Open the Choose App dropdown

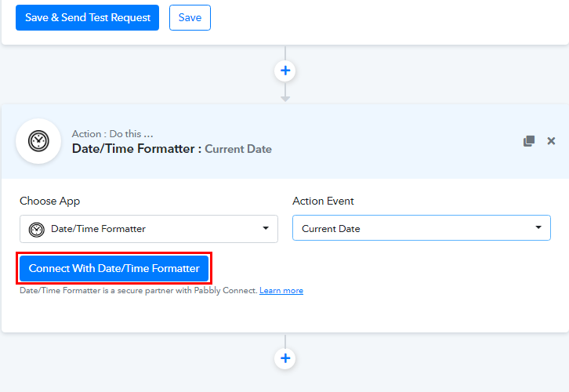click(x=149, y=229)
